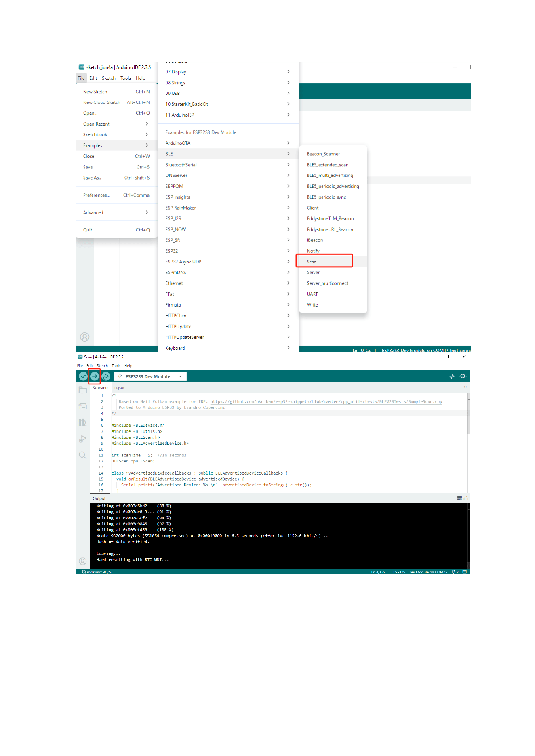Start debugging with the toolbar debug icon
The width and height of the screenshot is (535, 756).
[x=105, y=376]
